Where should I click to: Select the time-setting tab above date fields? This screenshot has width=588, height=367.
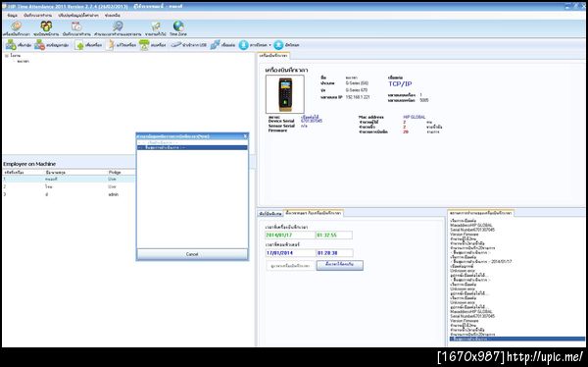click(314, 213)
